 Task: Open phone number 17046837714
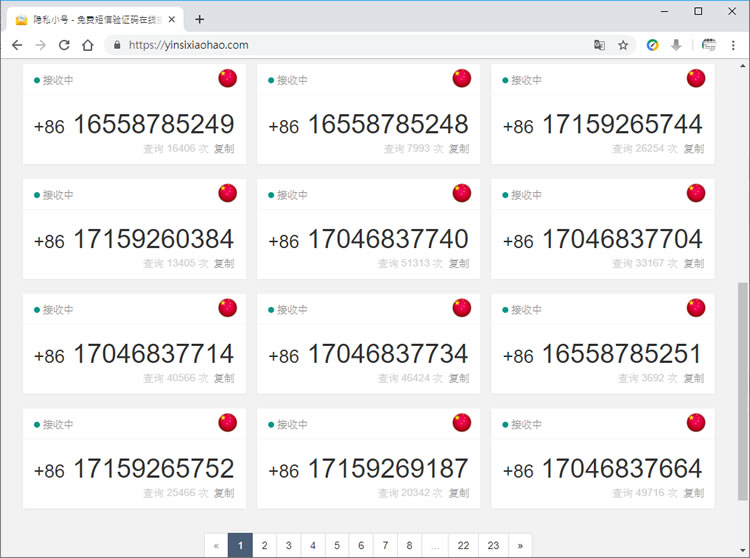[153, 354]
